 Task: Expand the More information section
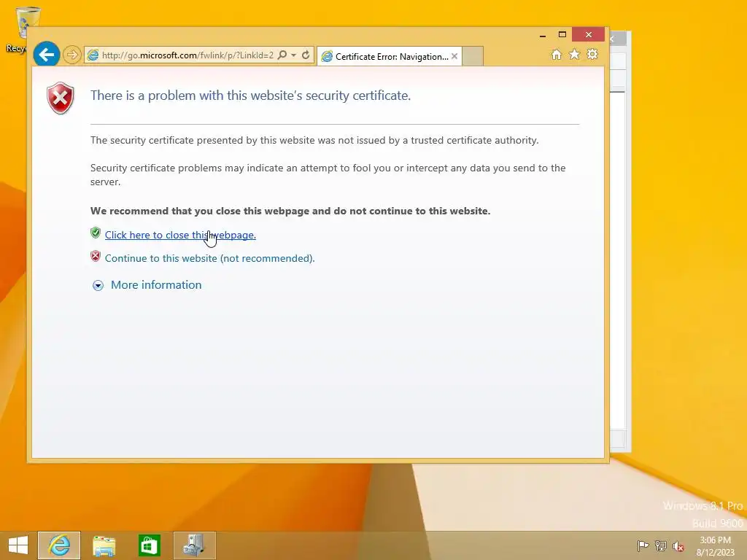click(98, 285)
